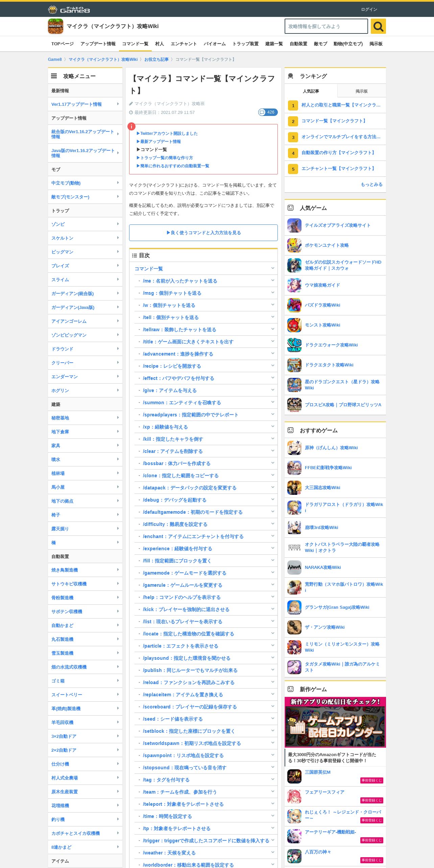Expand the コマンド一覧 contents section chevron

click(273, 268)
